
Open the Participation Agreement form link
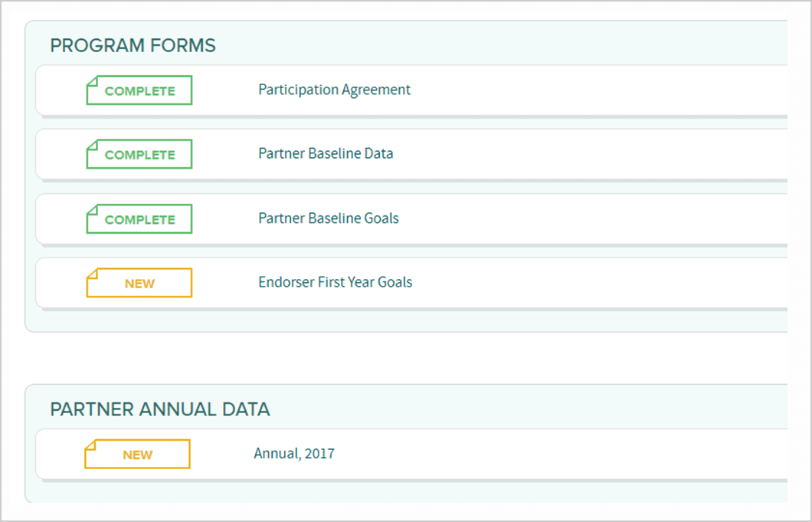(x=334, y=90)
